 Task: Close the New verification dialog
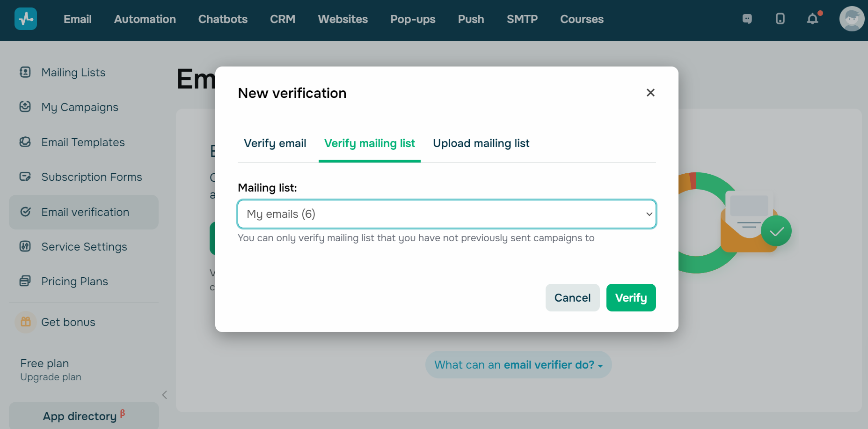650,93
